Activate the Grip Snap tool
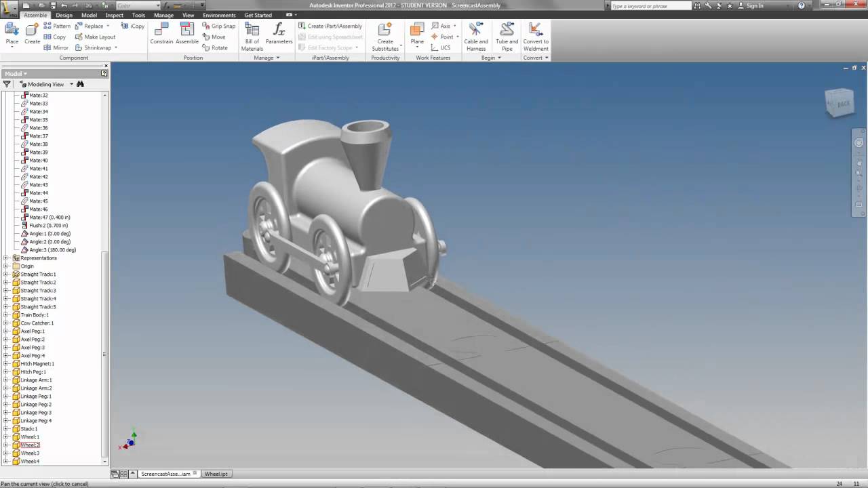The width and height of the screenshot is (868, 488). (x=218, y=26)
